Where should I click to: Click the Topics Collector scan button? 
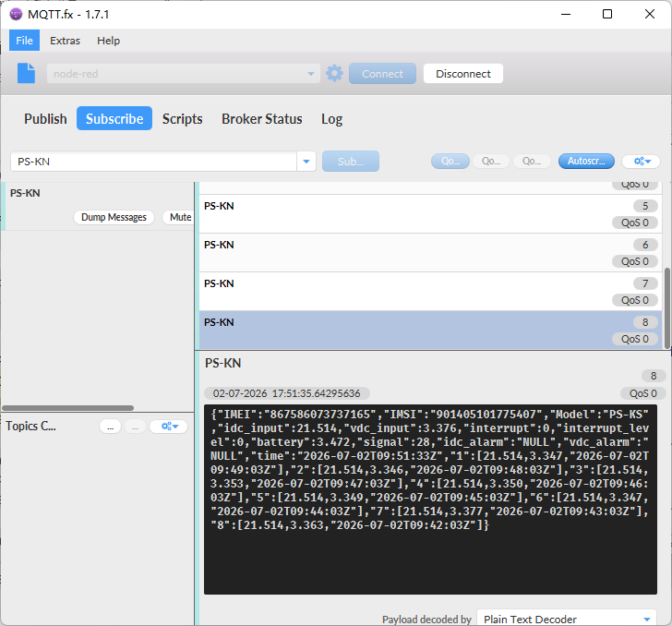110,427
